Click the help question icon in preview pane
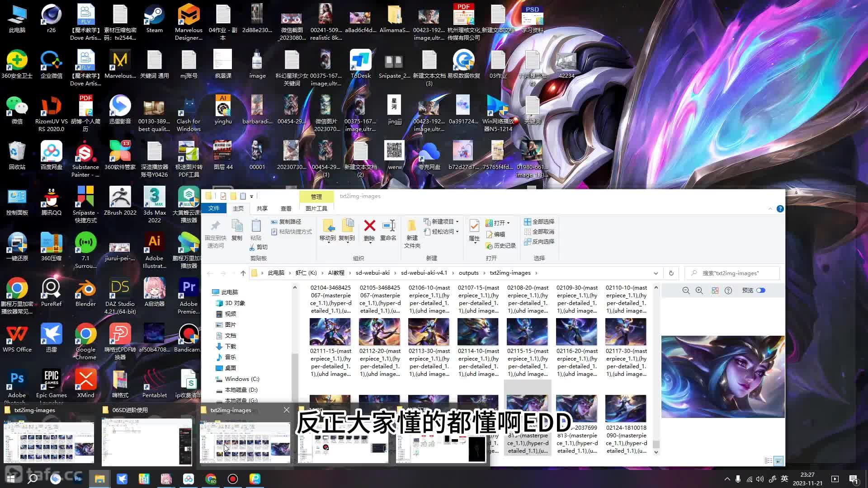 tap(728, 291)
